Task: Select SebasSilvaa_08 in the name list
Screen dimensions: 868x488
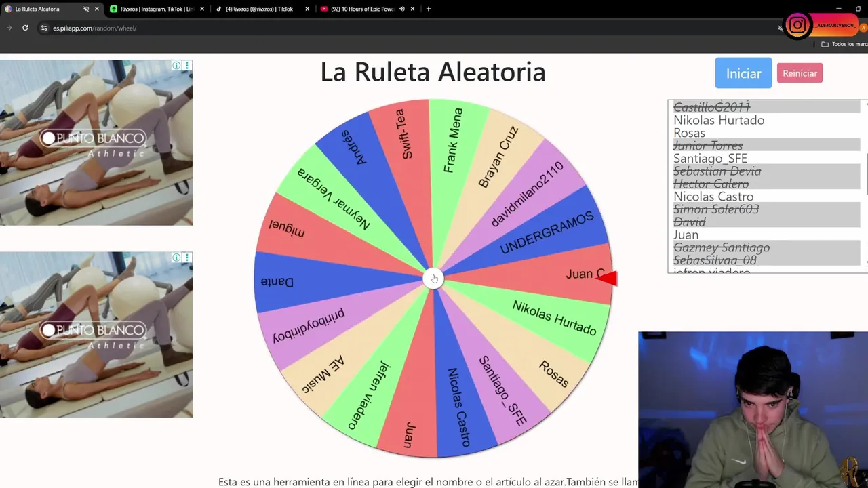Action: point(766,260)
